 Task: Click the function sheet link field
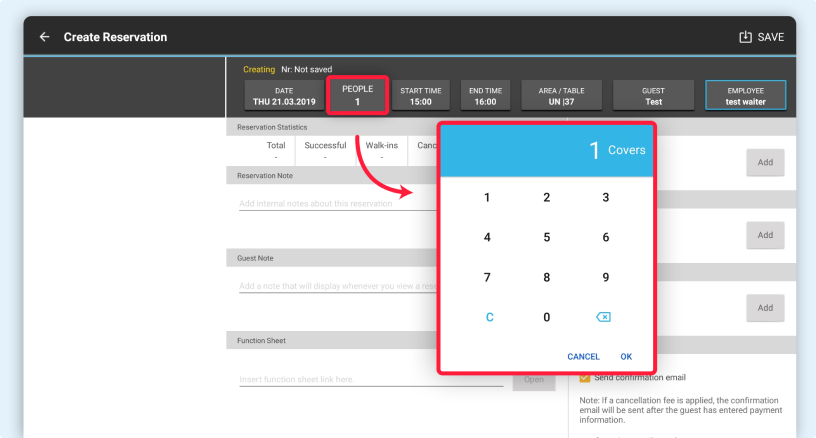tap(370, 379)
